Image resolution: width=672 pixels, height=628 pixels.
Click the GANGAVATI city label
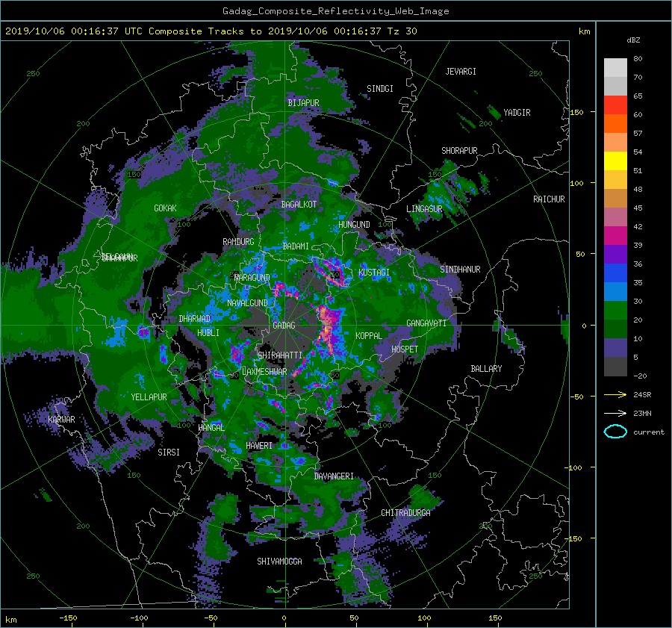426,323
